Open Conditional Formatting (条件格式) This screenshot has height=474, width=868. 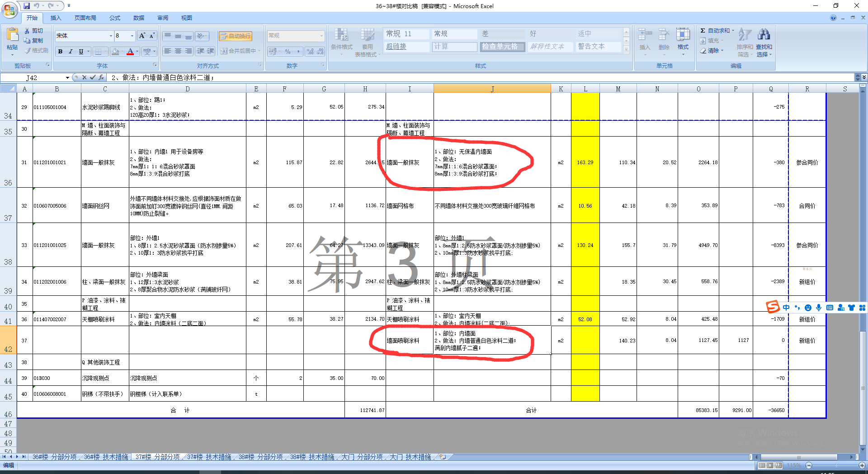(341, 42)
